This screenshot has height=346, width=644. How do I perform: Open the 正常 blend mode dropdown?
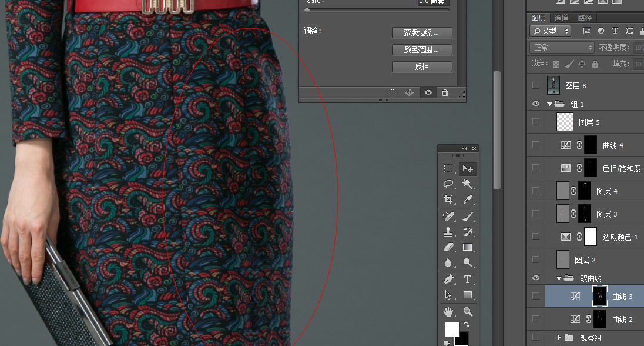[562, 47]
